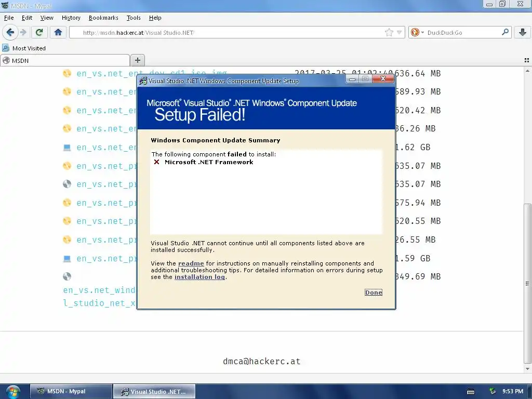
Task: Click the 575.94 MB file size text
Action: pyautogui.click(x=418, y=203)
